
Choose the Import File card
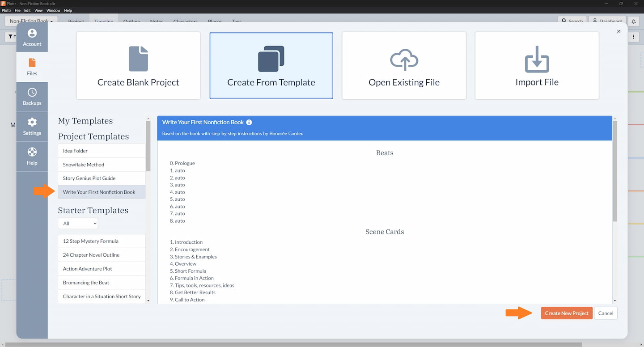[537, 65]
